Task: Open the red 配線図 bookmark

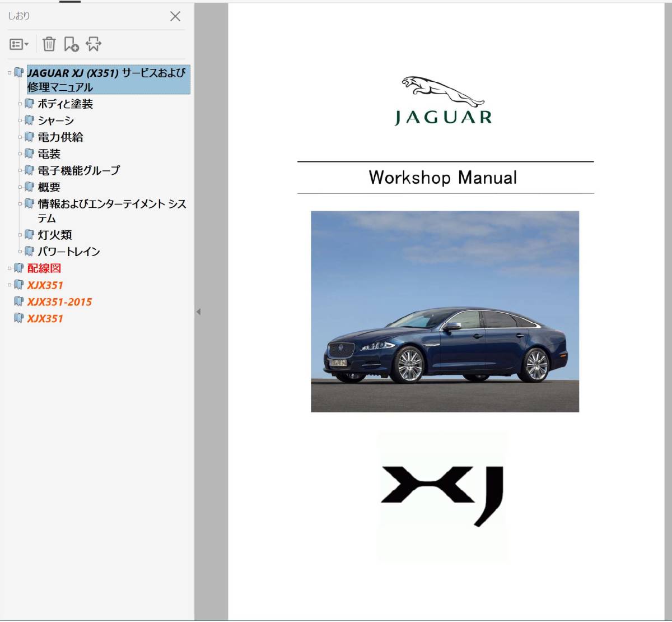Action: point(44,268)
